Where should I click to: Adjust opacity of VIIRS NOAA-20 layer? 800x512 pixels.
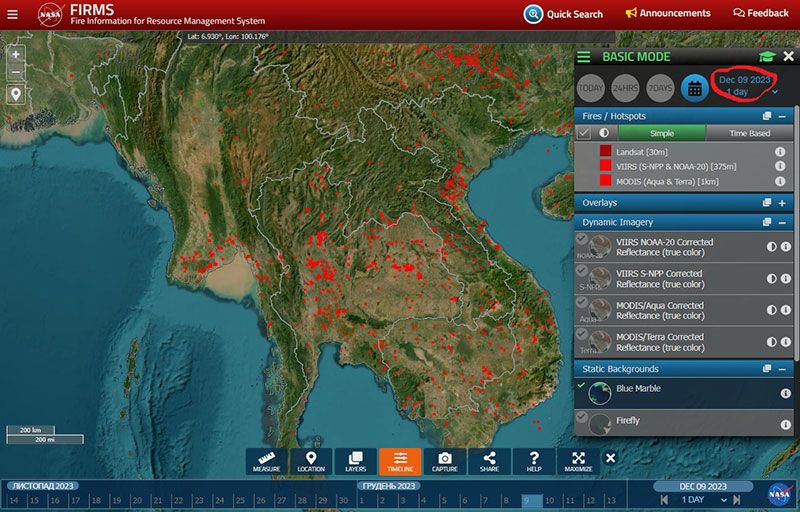(771, 247)
